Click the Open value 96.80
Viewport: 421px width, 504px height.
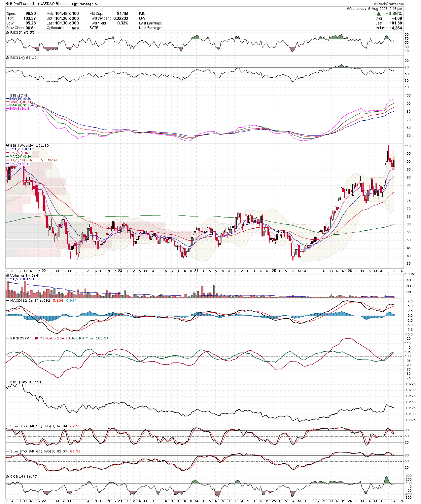point(31,14)
